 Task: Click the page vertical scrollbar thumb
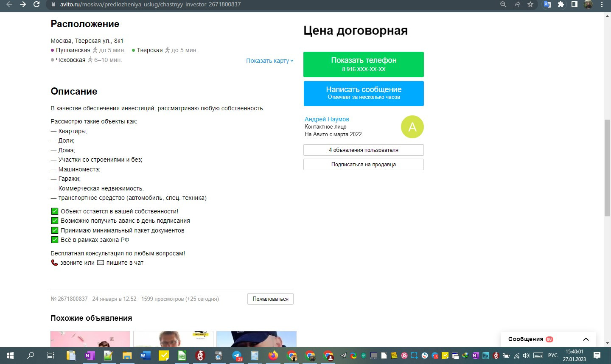click(607, 168)
